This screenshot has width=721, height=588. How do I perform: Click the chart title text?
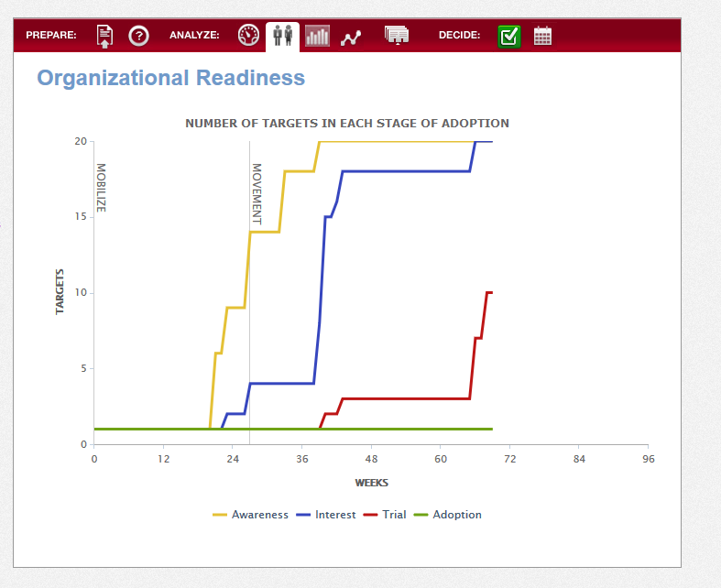[x=347, y=124]
